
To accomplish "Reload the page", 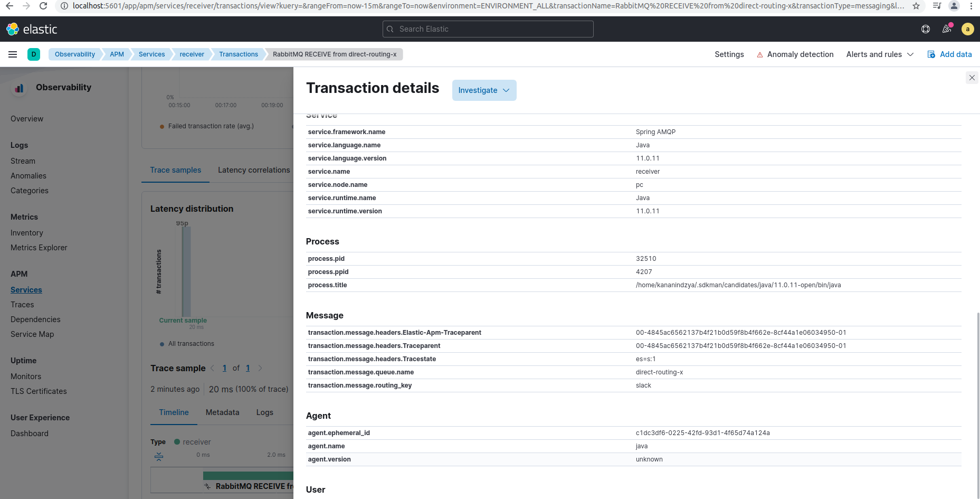I will (43, 6).
